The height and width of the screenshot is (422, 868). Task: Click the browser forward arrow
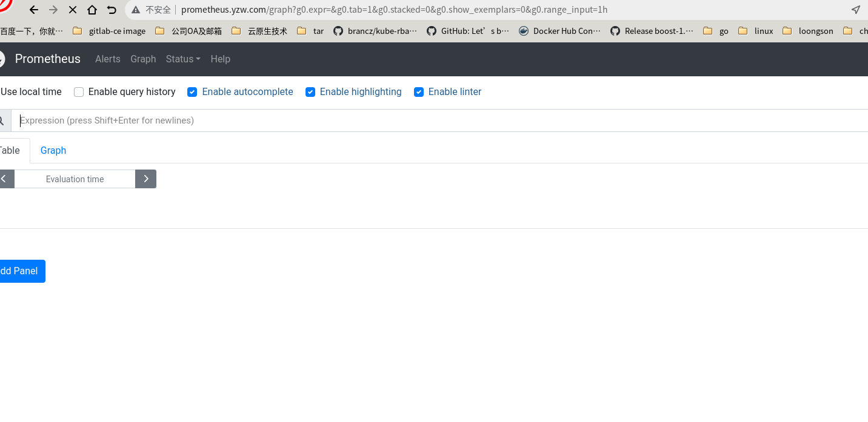[53, 10]
